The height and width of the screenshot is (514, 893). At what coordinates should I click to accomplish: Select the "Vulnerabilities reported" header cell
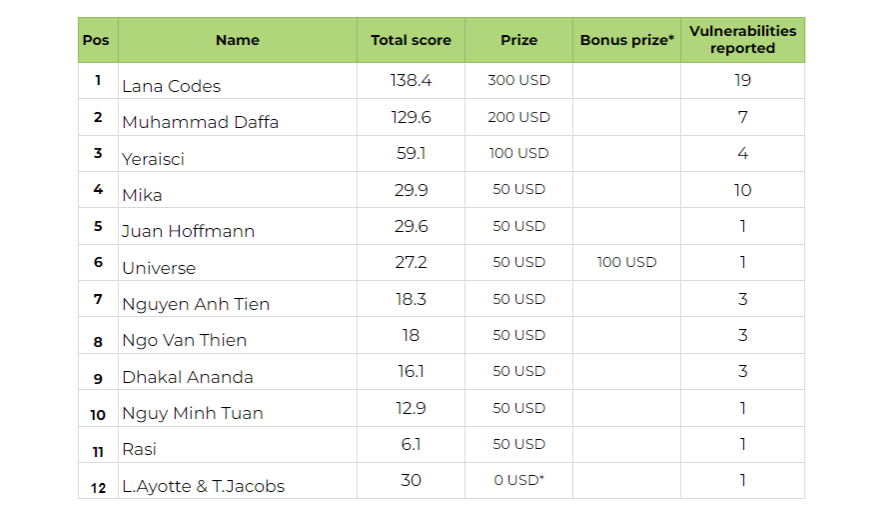click(x=742, y=40)
